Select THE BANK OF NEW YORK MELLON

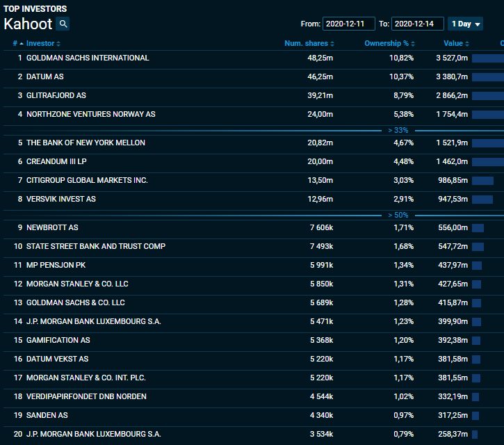tap(86, 143)
